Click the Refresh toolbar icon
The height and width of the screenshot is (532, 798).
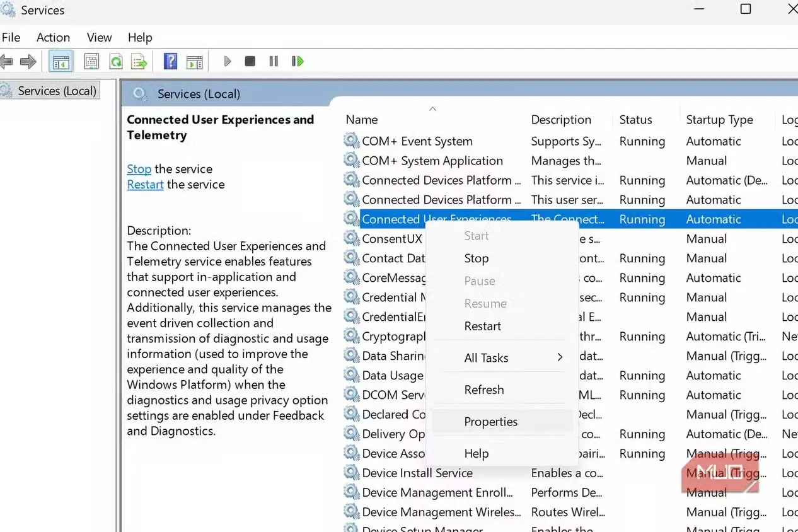[116, 61]
